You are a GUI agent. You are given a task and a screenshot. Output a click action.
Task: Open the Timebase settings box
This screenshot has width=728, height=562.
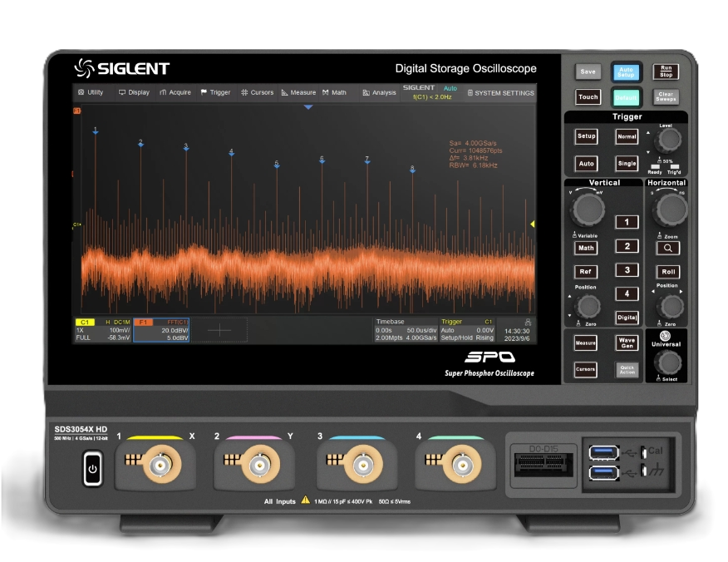click(x=405, y=330)
